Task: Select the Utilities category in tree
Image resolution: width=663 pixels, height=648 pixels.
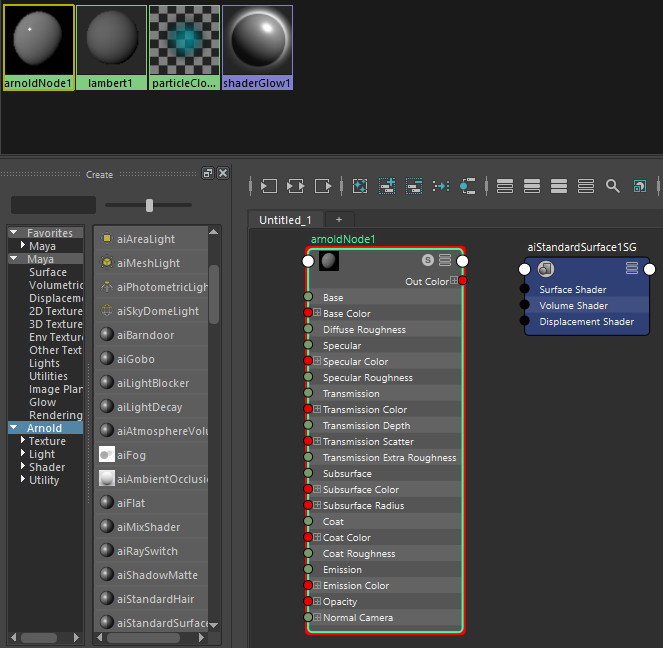Action: click(48, 376)
